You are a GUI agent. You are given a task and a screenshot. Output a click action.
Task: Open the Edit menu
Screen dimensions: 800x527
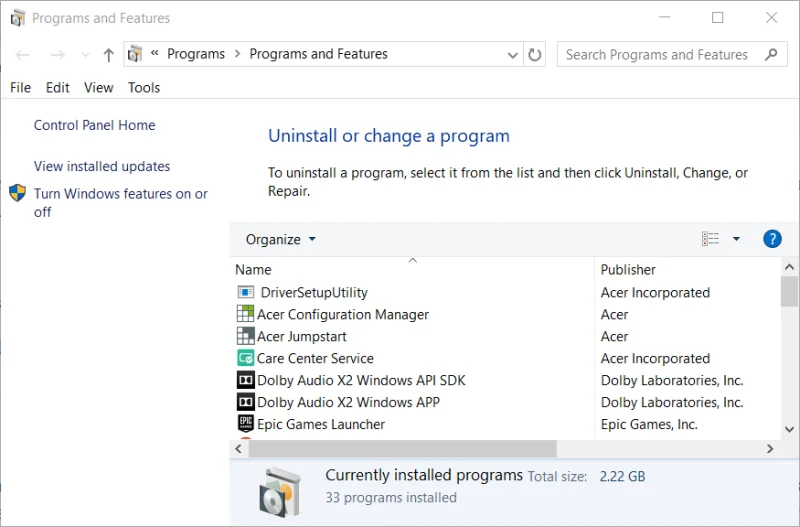click(x=58, y=88)
